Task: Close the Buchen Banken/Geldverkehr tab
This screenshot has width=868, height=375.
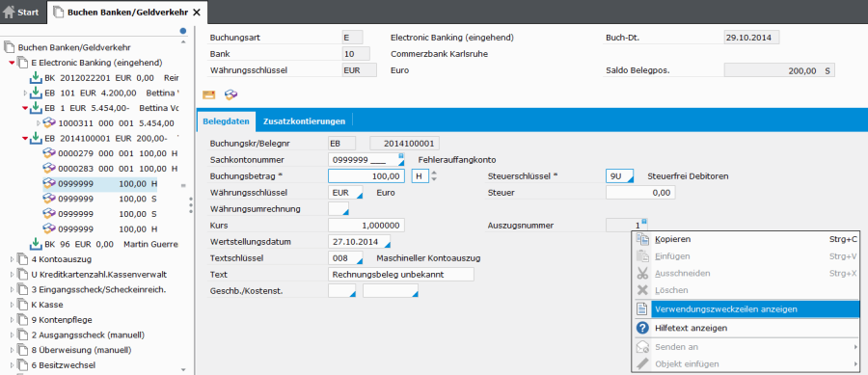Action: point(196,12)
